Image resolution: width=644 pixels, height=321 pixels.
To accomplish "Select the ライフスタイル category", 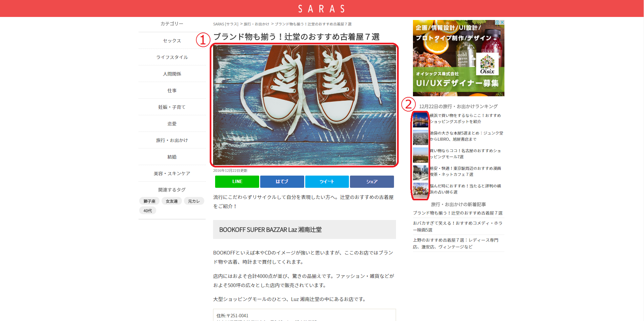I will pos(172,57).
